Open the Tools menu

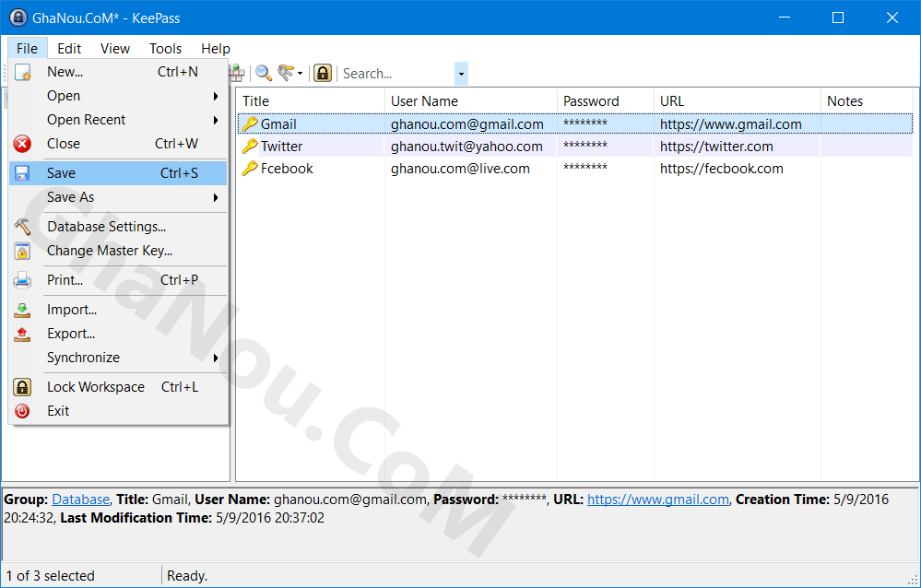click(166, 48)
